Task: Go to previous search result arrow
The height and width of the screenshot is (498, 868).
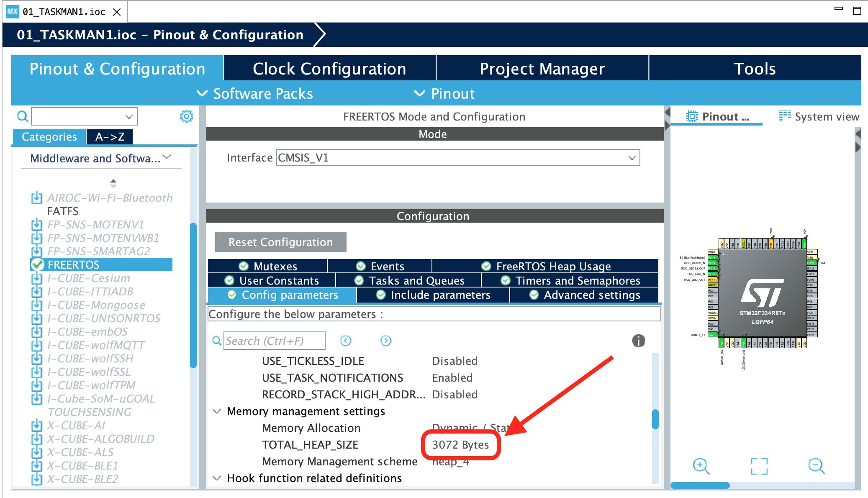Action: [x=346, y=341]
